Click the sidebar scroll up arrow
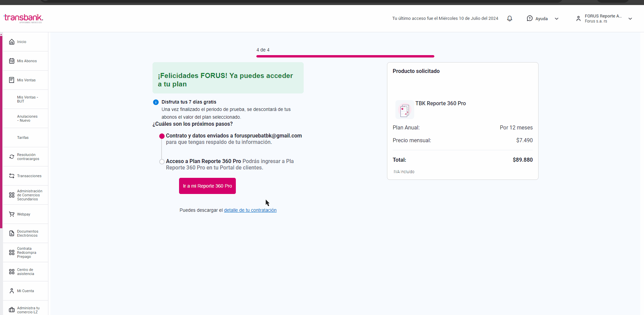This screenshot has width=644, height=315. [1, 34]
